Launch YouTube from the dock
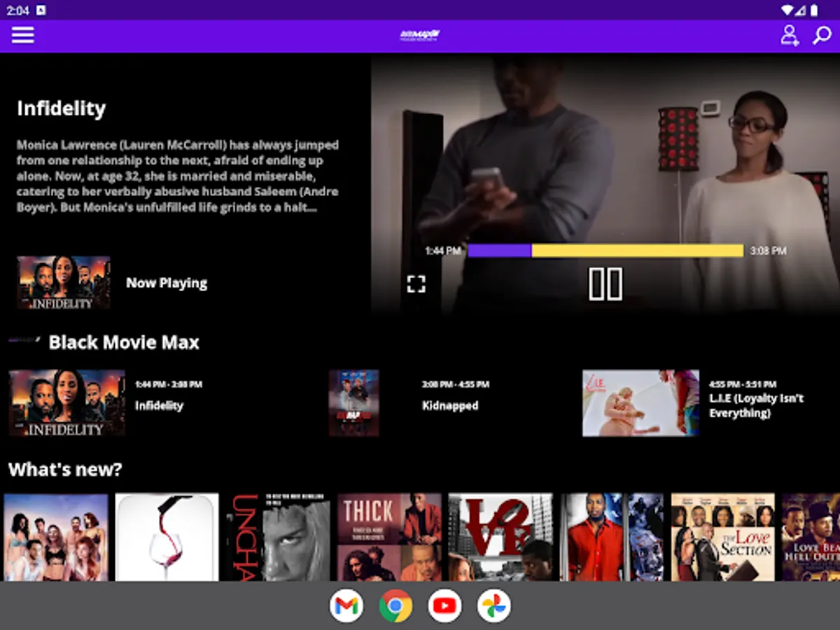Image resolution: width=840 pixels, height=630 pixels. point(444,606)
